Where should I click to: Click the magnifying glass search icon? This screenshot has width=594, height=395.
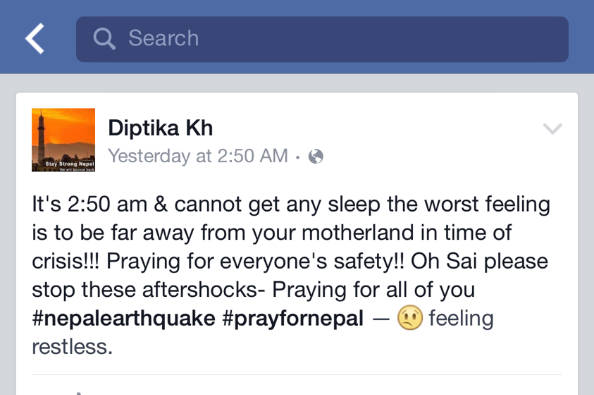(104, 39)
